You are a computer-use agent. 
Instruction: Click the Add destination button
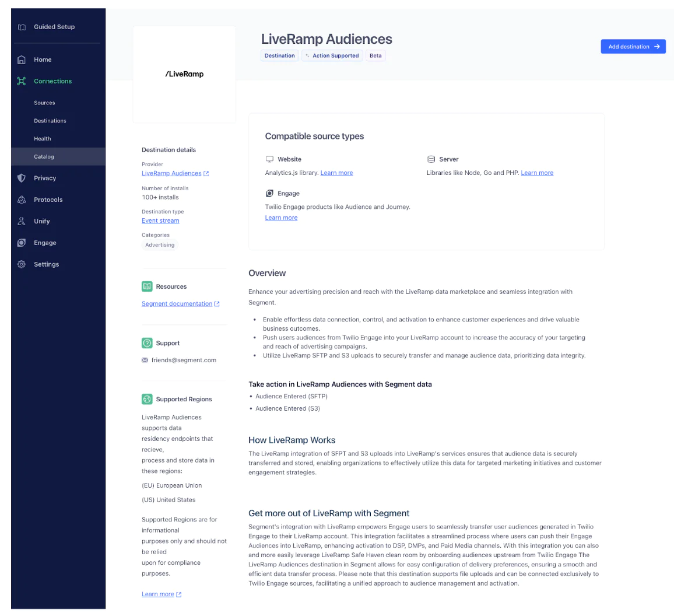(x=633, y=46)
